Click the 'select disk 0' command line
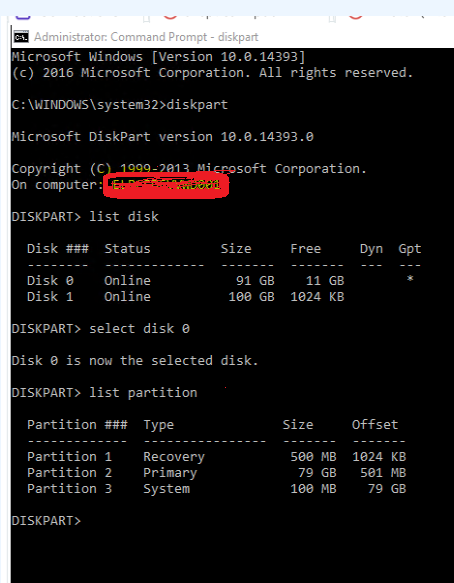454x583 pixels. click(101, 329)
